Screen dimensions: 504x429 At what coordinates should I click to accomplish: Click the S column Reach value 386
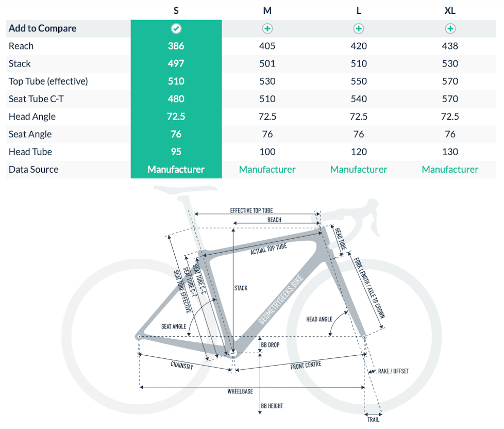pos(176,46)
